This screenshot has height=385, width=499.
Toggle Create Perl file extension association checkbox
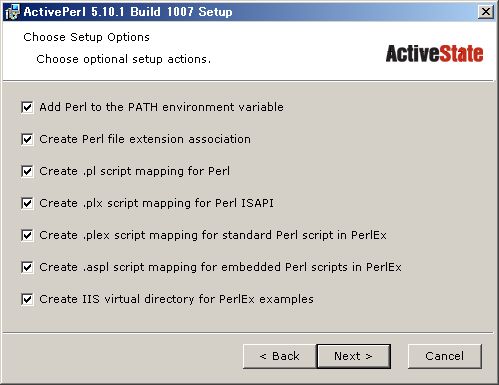27,139
